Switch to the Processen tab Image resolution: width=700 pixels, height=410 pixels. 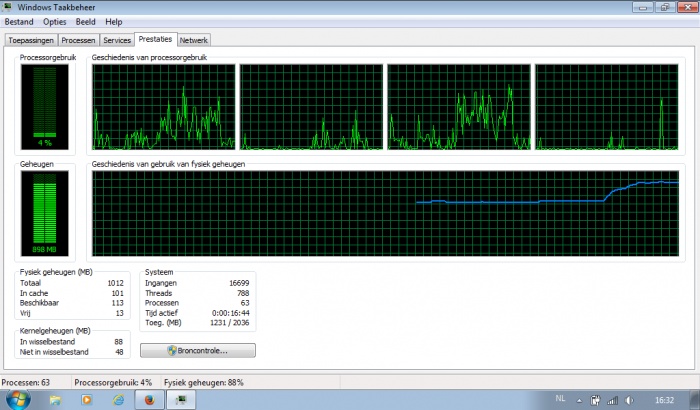[79, 40]
